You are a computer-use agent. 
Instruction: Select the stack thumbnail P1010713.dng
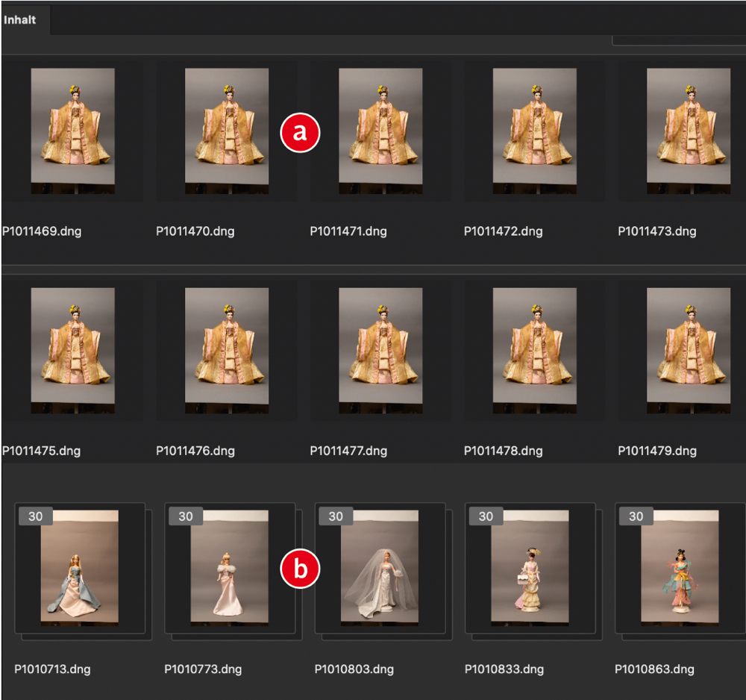point(80,567)
